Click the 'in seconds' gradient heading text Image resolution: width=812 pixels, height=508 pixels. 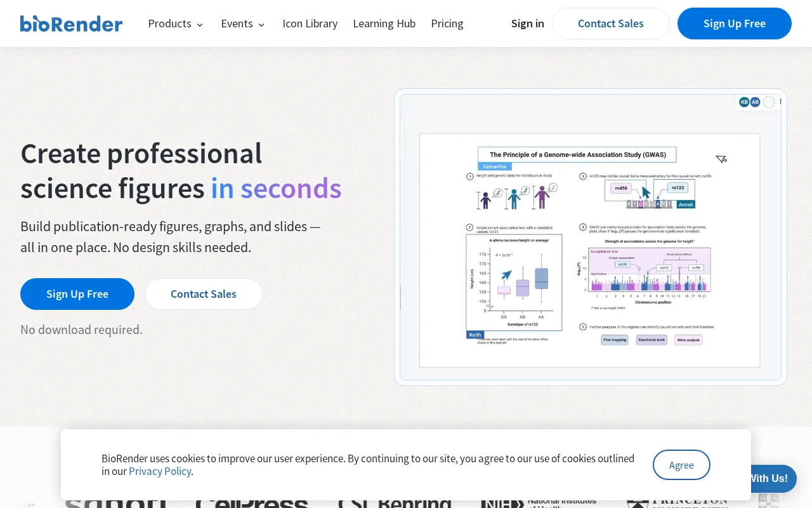(x=276, y=189)
